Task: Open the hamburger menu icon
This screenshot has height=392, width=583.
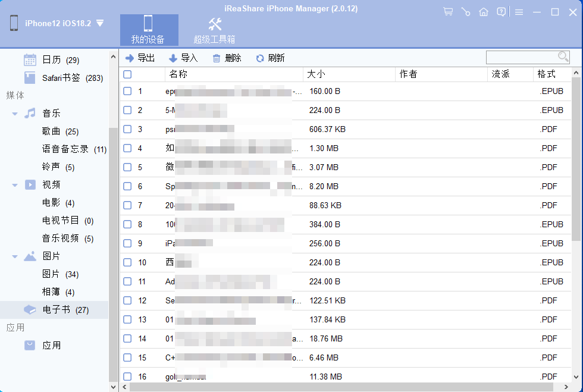Action: click(519, 12)
